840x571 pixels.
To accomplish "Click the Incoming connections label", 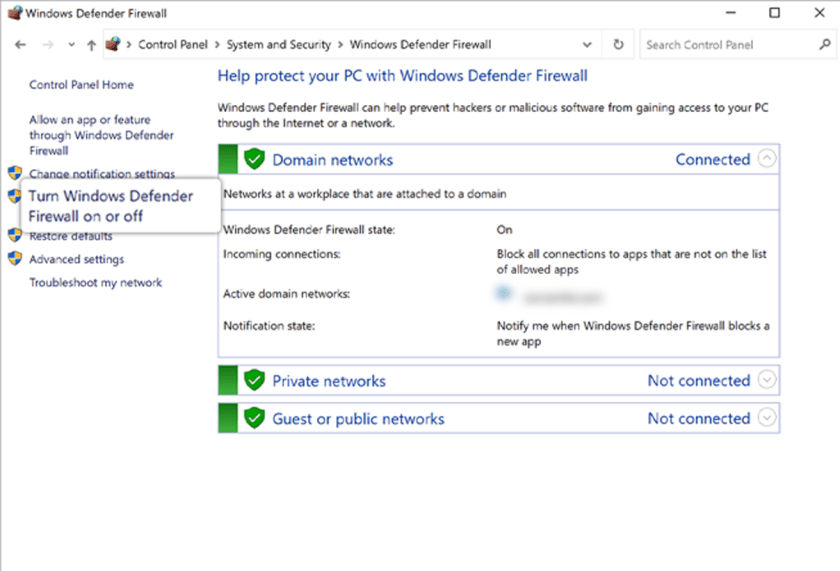I will (282, 254).
